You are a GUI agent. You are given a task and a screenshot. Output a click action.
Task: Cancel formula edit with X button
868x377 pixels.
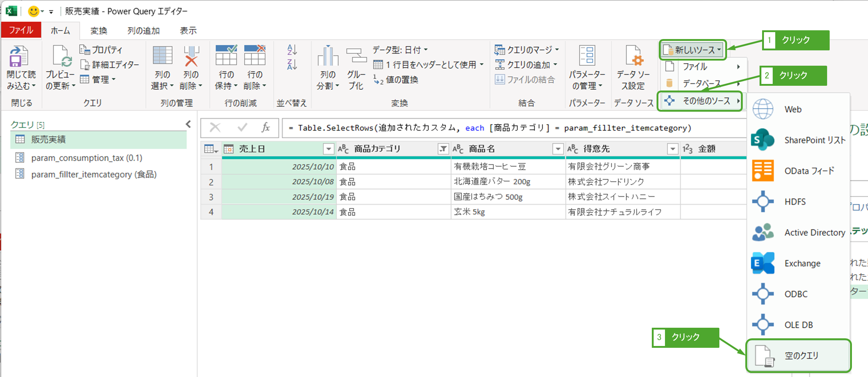[215, 128]
